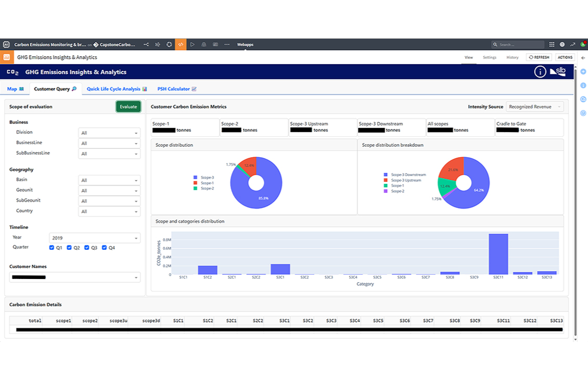Open the PSH Calculator tab
The height and width of the screenshot is (380, 588).
(177, 89)
